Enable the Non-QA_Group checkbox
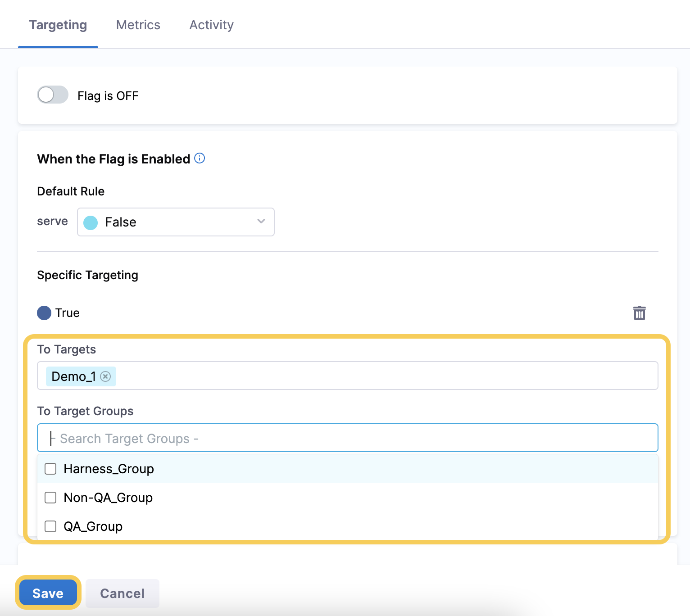 coord(50,498)
